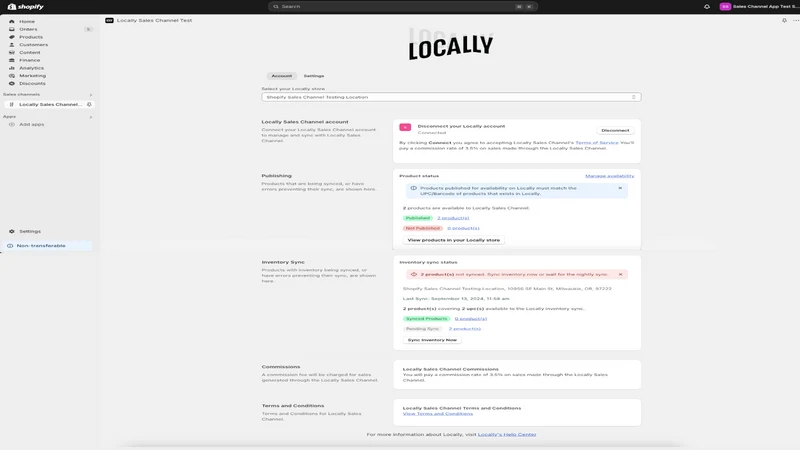Dismiss the not synced warning banner
Image resolution: width=800 pixels, height=450 pixels.
click(620, 274)
